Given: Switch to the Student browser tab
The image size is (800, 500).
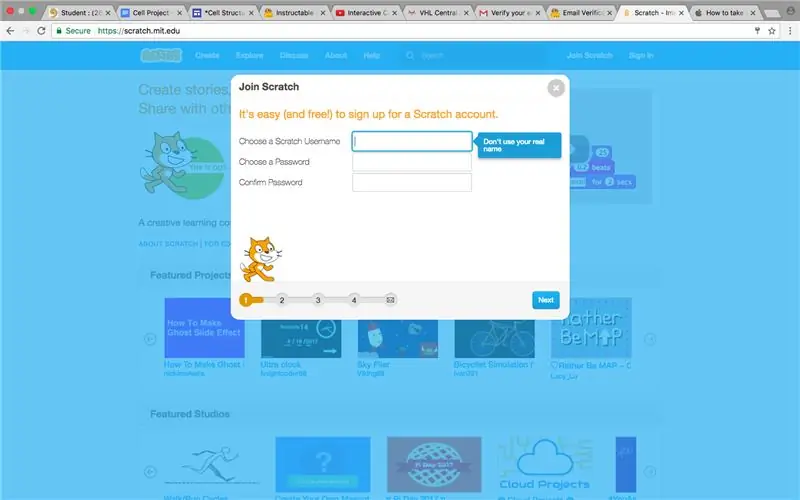Looking at the screenshot, I should [x=80, y=13].
